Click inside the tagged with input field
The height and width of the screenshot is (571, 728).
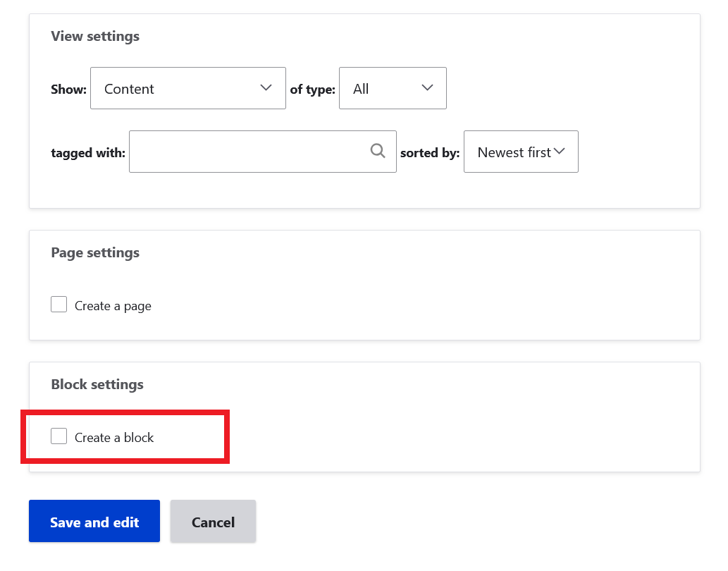coord(247,151)
